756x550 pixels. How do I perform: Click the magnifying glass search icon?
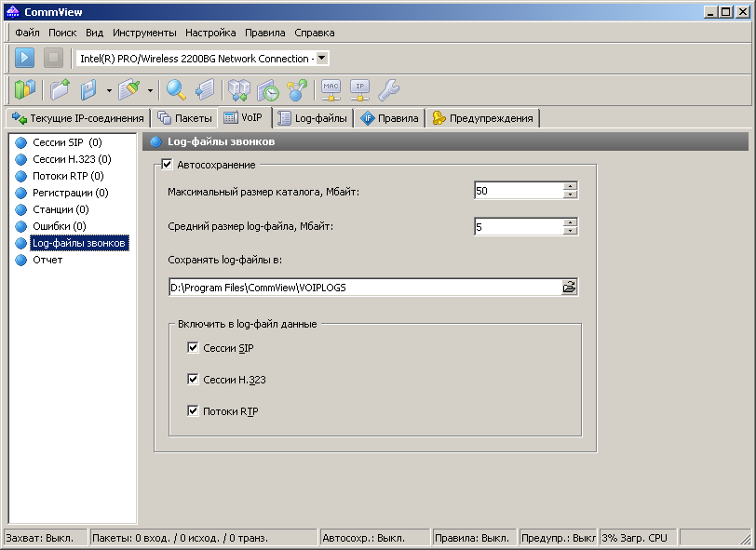point(177,89)
